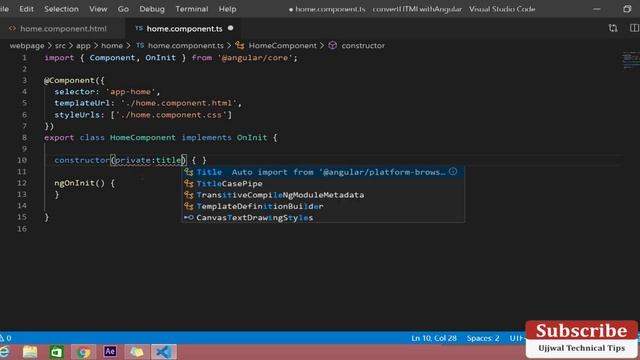This screenshot has height=360, width=640.
Task: Click '@angular/core' import string
Action: point(255,58)
